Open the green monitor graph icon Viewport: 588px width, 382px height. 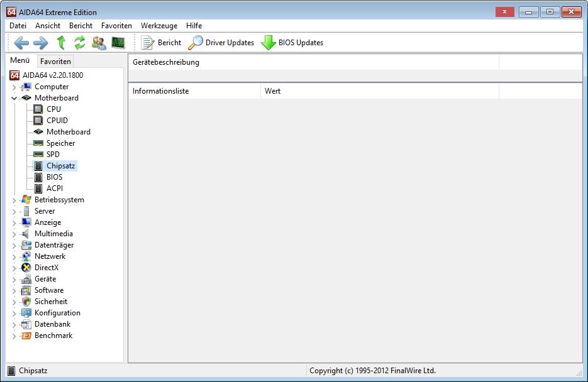point(118,43)
